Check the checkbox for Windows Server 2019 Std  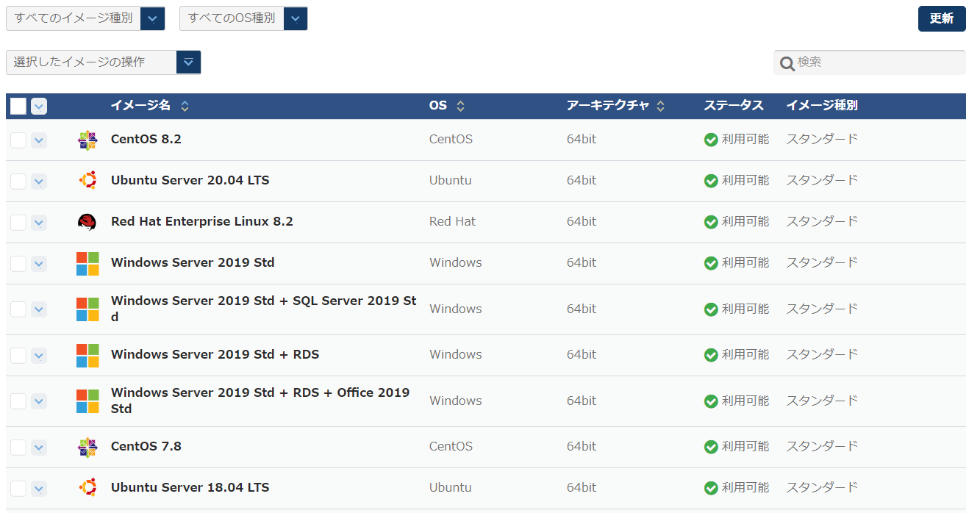(18, 262)
